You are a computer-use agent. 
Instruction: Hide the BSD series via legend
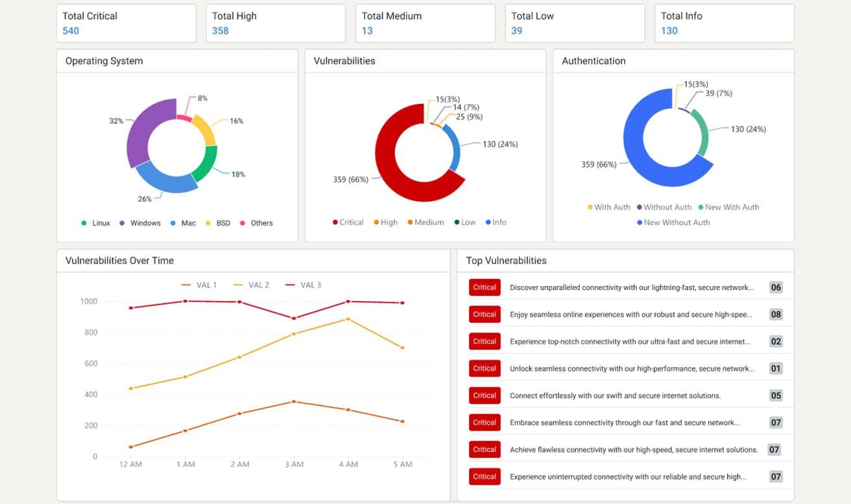218,223
